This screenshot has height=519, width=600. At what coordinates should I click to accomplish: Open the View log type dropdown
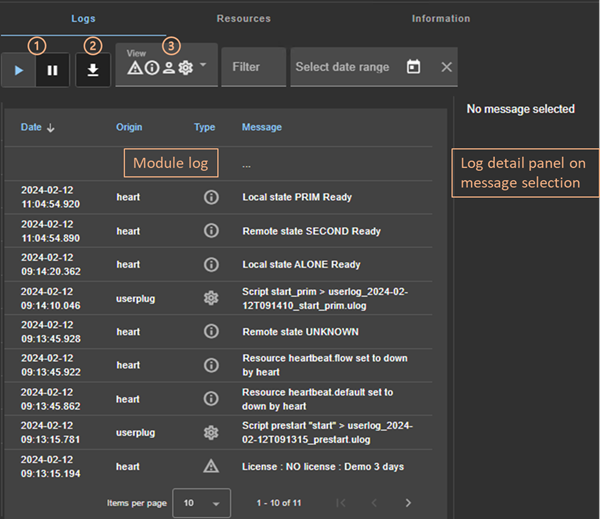tap(166, 67)
